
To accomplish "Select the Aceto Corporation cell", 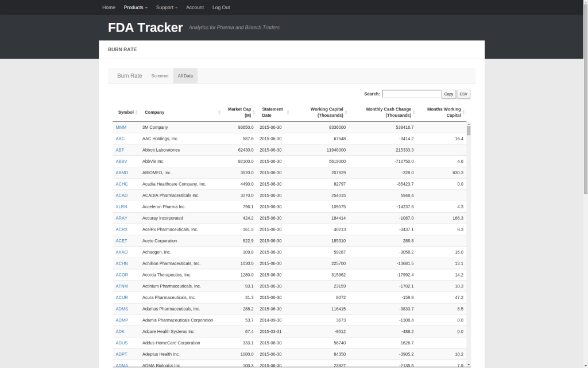I will [x=160, y=241].
